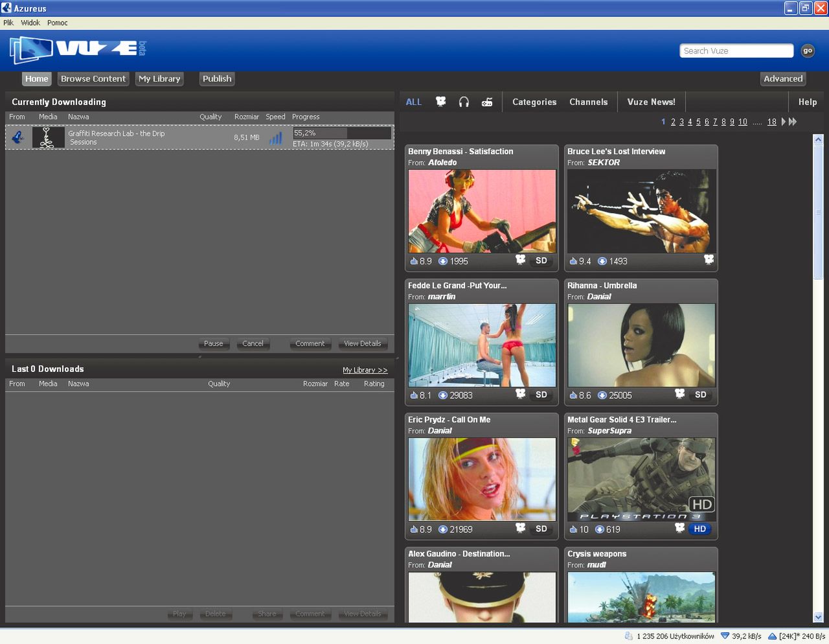Filter content by games controller icon
Screen dimensions: 829x644
[487, 102]
